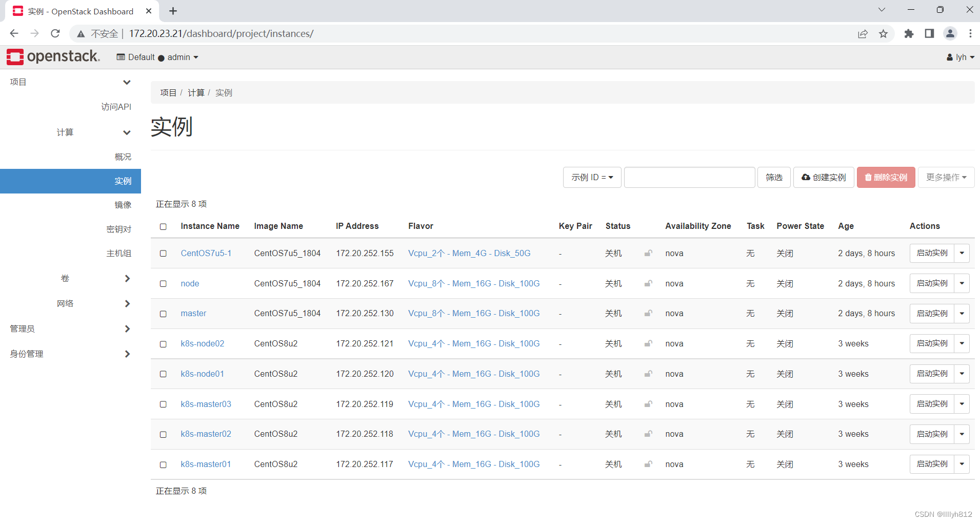980x523 pixels.
Task: Open the lyh user menu
Action: (x=960, y=57)
